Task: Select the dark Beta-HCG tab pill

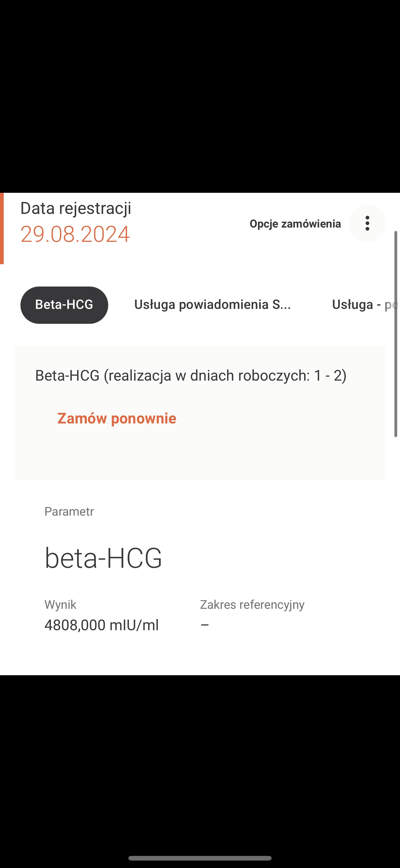Action: (x=64, y=305)
